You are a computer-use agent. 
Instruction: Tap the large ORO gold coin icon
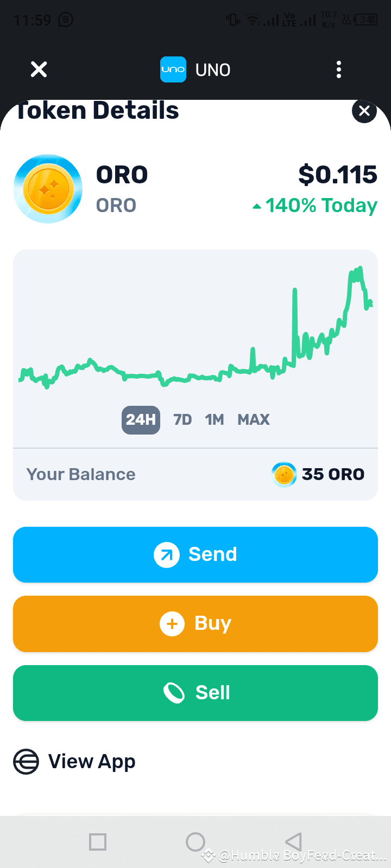pos(48,189)
